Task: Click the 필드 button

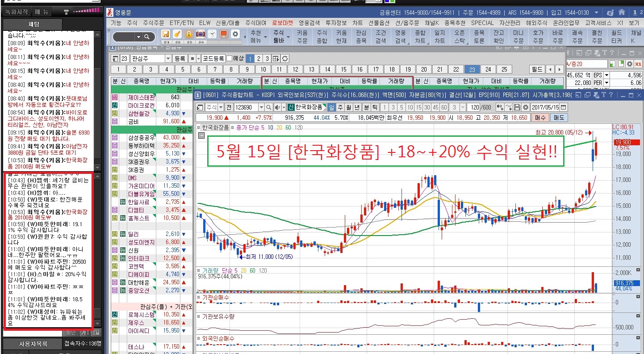Action: click(x=537, y=69)
